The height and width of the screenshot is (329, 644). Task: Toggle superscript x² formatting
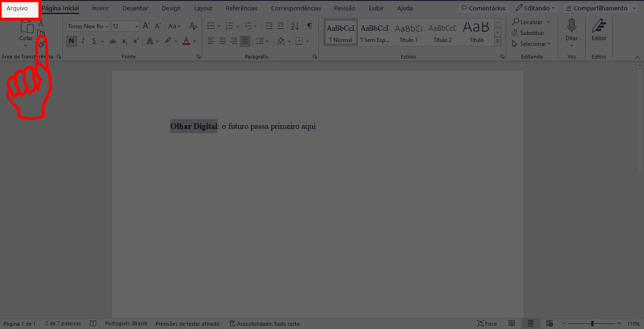[x=136, y=42]
